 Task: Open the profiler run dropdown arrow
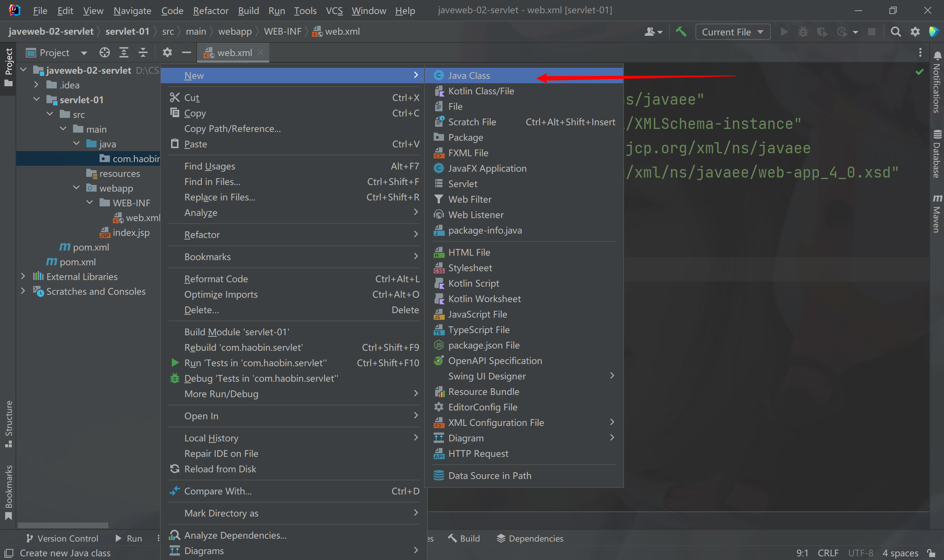click(855, 32)
